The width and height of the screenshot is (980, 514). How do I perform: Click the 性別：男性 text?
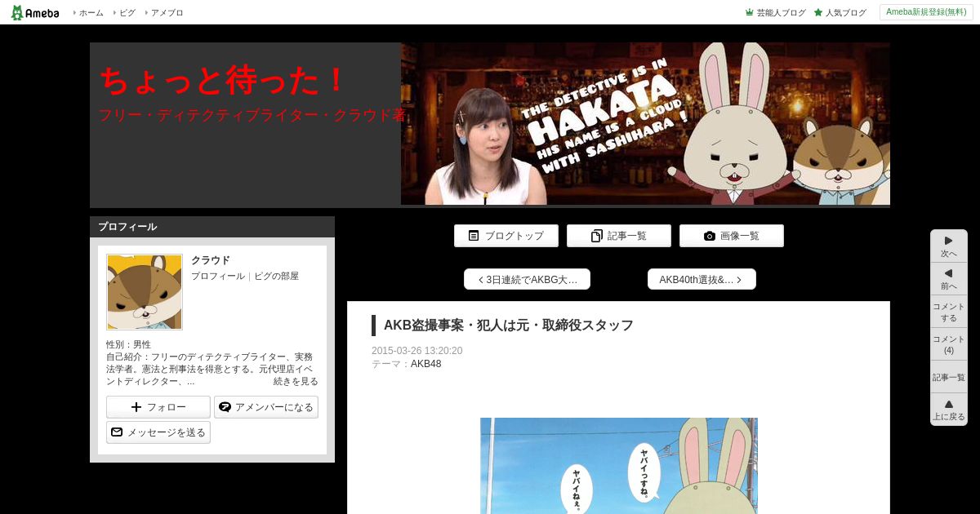(x=129, y=344)
